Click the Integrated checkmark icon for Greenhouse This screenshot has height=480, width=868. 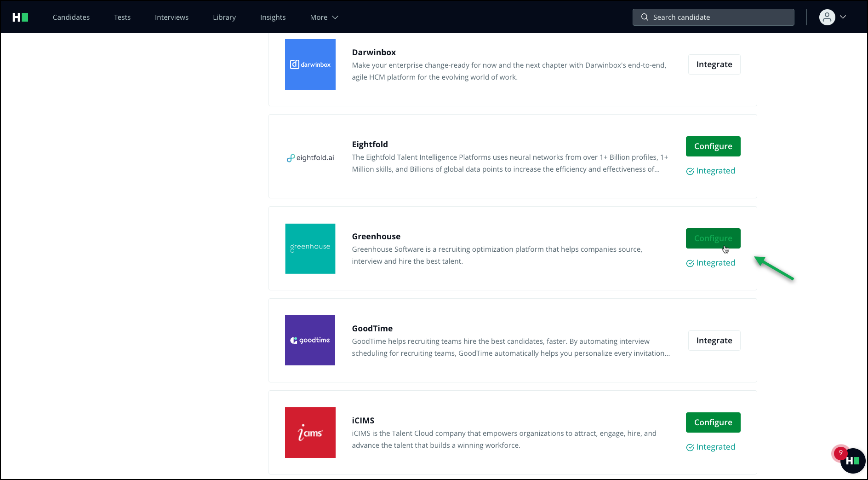(690, 263)
